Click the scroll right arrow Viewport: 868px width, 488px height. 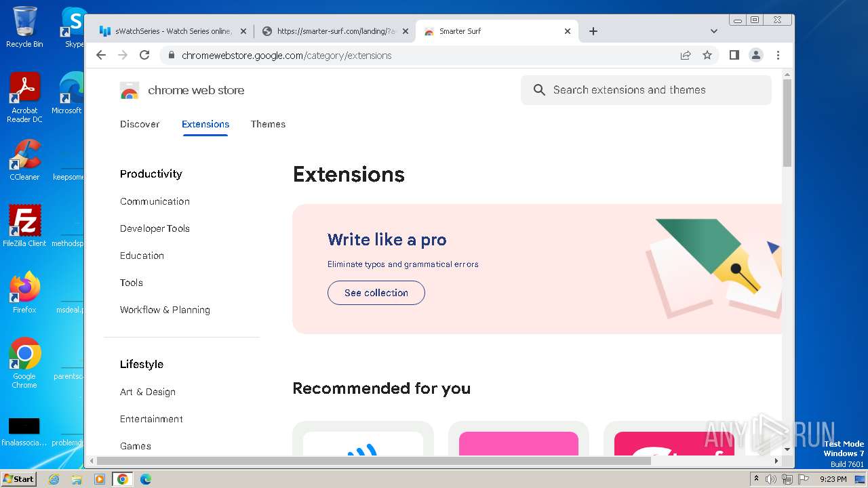776,461
